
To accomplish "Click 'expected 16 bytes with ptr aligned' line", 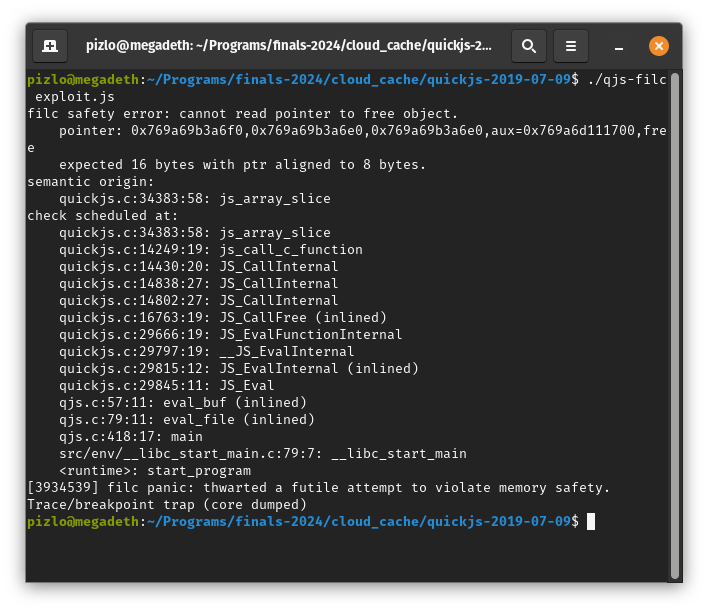I will point(242,165).
